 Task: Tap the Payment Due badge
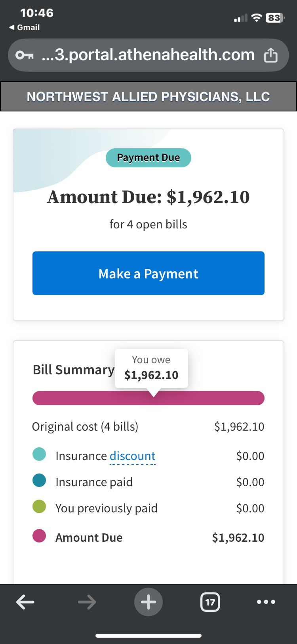pyautogui.click(x=148, y=158)
